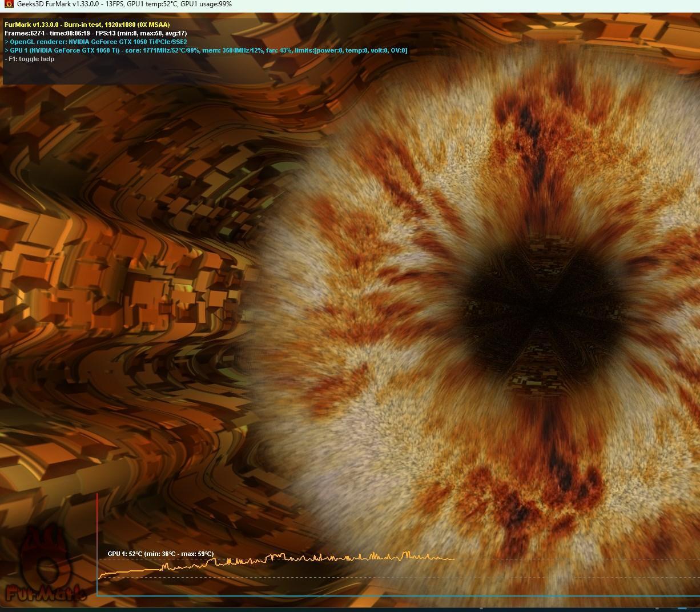Click the 'GPU 1 (NVIDIA GeForce GTX 1050 Ti) - core' line

206,50
